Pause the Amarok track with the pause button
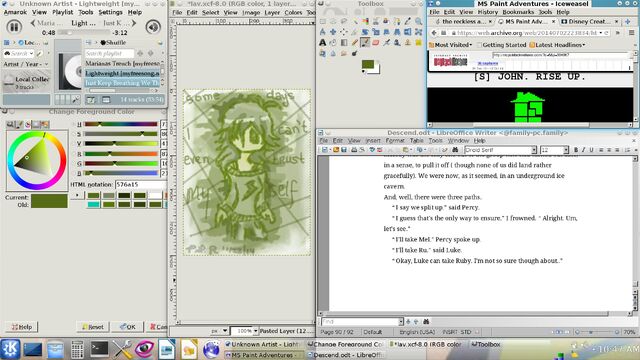The width and height of the screenshot is (640, 360). (14, 27)
